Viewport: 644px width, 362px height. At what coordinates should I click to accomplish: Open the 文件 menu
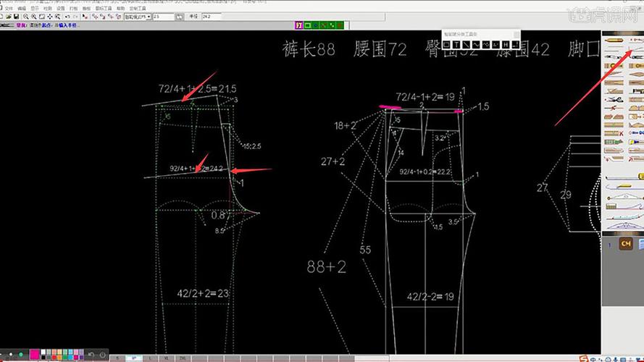pyautogui.click(x=9, y=8)
